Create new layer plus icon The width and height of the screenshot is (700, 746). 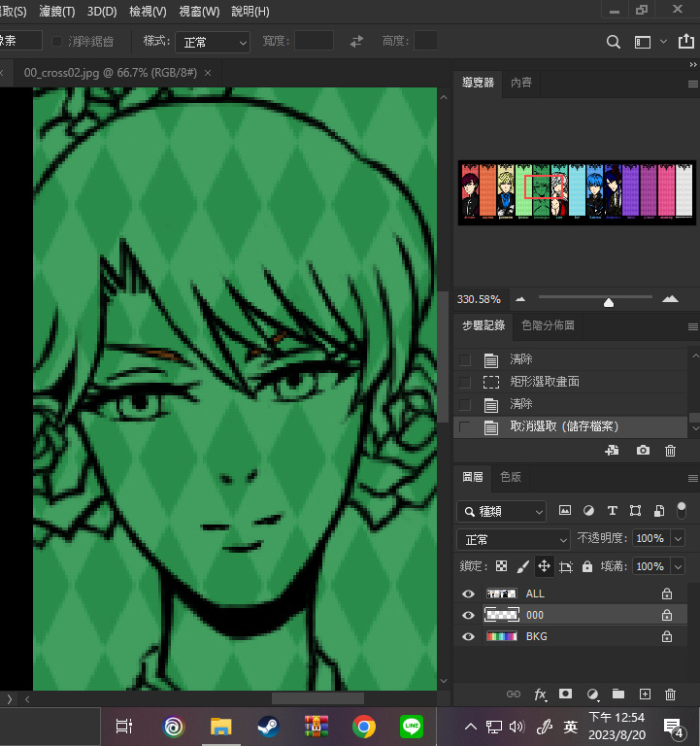click(x=645, y=695)
